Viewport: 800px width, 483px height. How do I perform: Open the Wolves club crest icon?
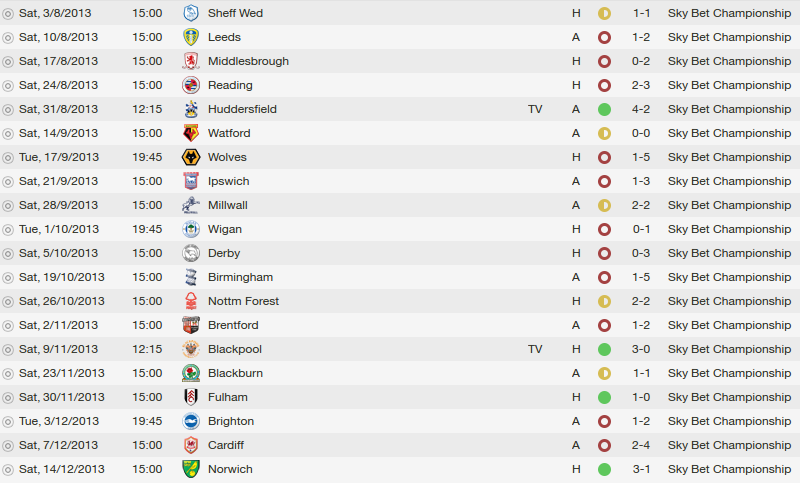pos(191,157)
